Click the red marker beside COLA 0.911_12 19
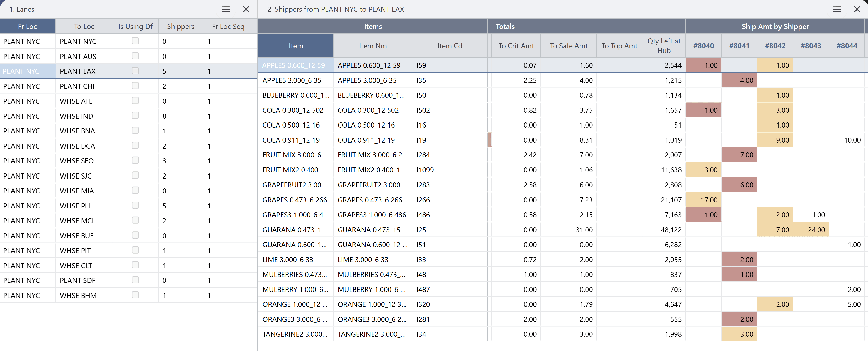Viewport: 868px width, 351px height. (489, 140)
